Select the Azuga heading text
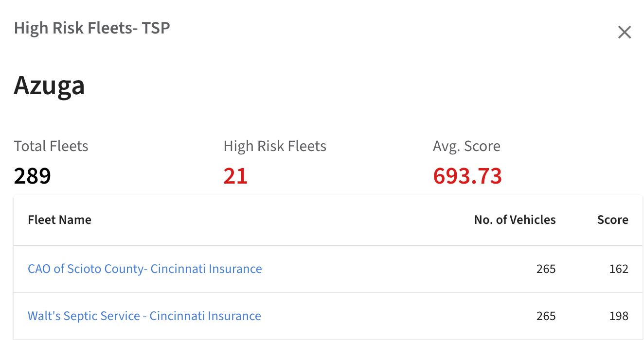Viewport: 644px width, 340px height. (49, 85)
